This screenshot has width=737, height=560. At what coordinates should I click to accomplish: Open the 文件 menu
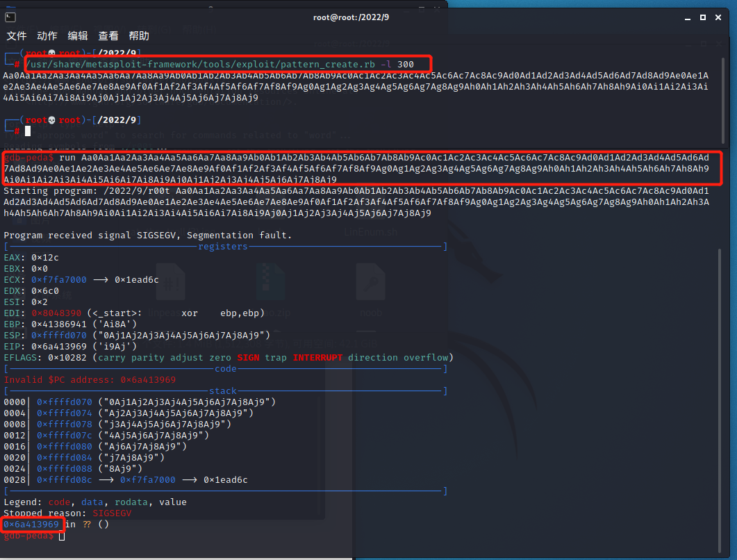coord(17,35)
